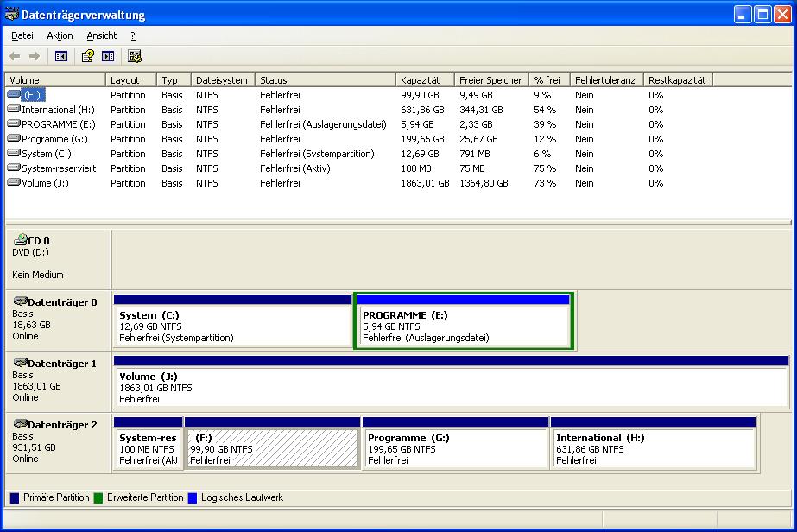The width and height of the screenshot is (797, 532).
Task: Click the 'Erweiterte Partition' legend label
Action: (145, 498)
